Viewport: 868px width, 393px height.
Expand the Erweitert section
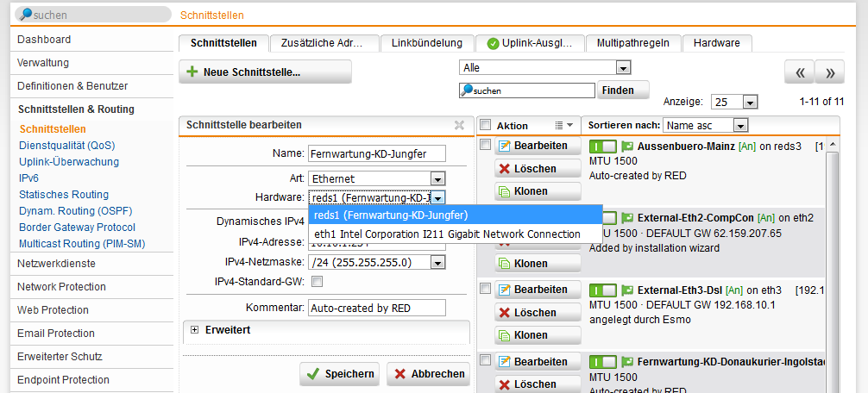(x=194, y=330)
